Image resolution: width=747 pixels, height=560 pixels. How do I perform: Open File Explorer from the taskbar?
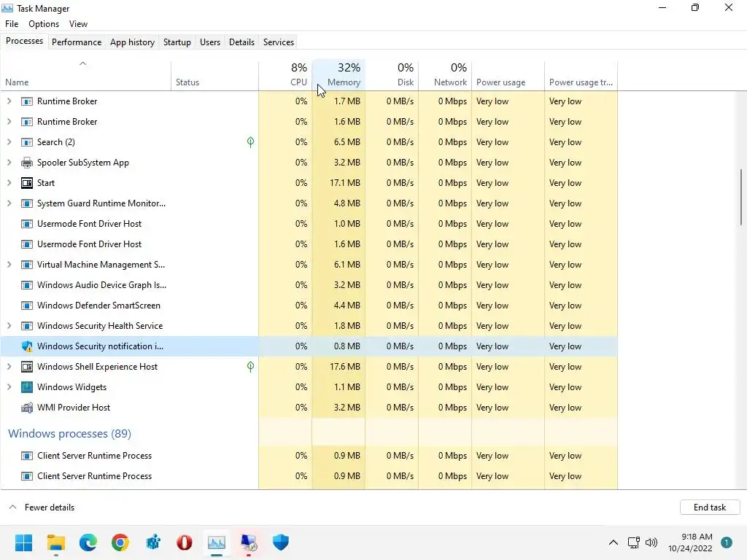point(55,542)
